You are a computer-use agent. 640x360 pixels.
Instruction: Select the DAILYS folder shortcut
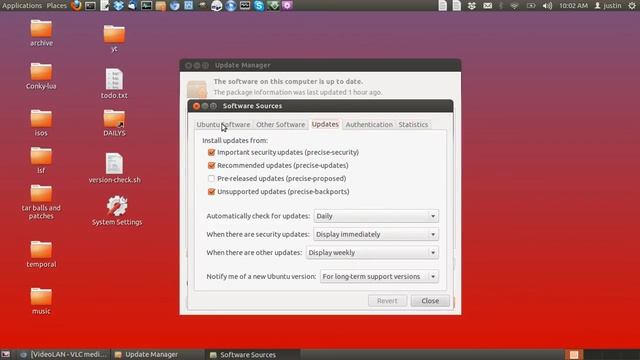coord(114,123)
